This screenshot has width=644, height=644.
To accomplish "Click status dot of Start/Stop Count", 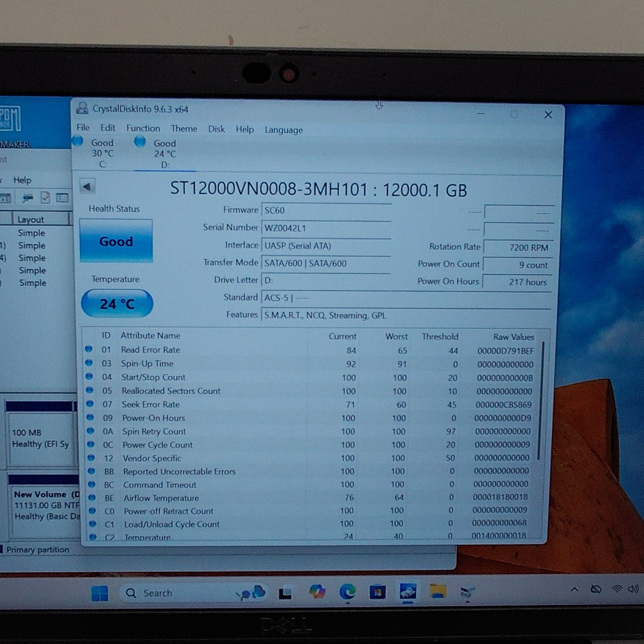I will pyautogui.click(x=89, y=377).
